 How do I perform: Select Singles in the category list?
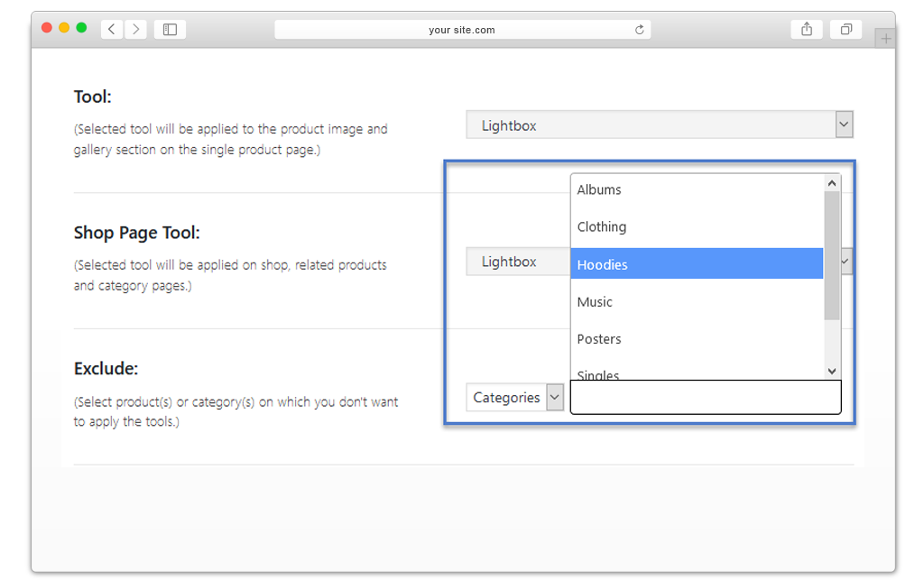pyautogui.click(x=697, y=373)
